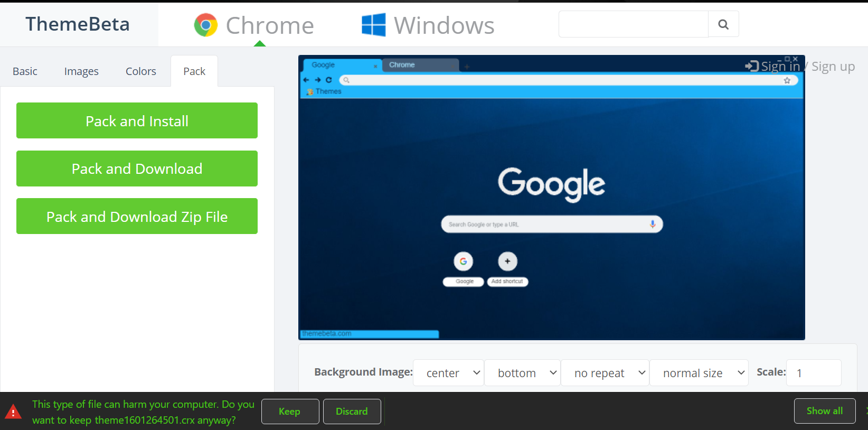Switch to the Basic tab
868x430 pixels.
coord(25,71)
